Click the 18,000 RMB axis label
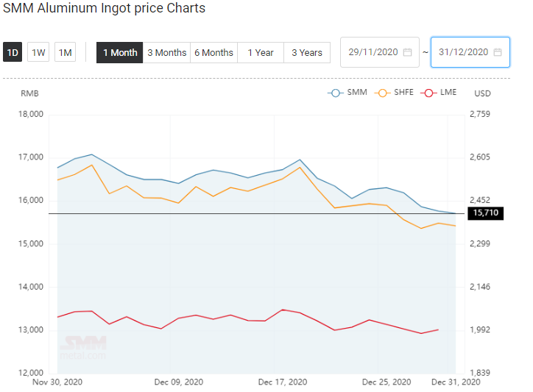Screen dimensions: 533x392 [x=31, y=114]
